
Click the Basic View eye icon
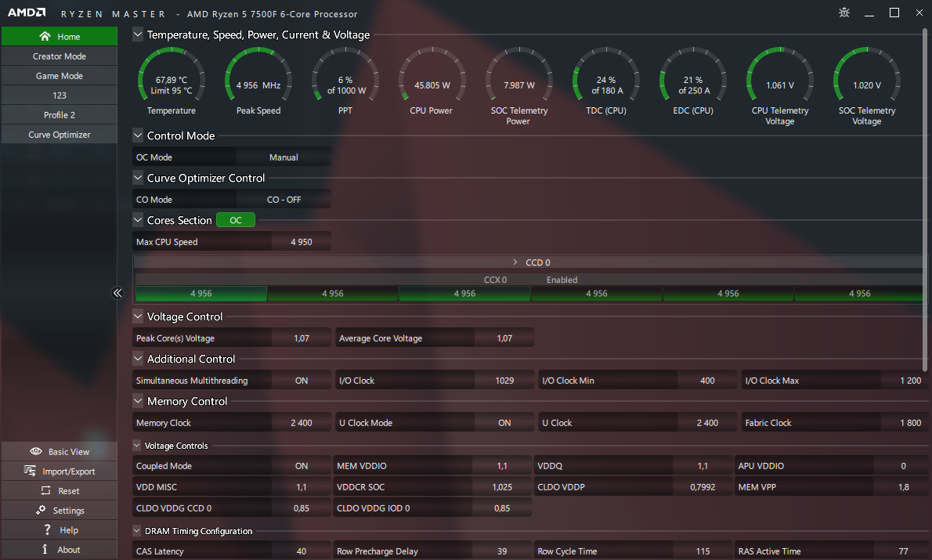point(36,451)
